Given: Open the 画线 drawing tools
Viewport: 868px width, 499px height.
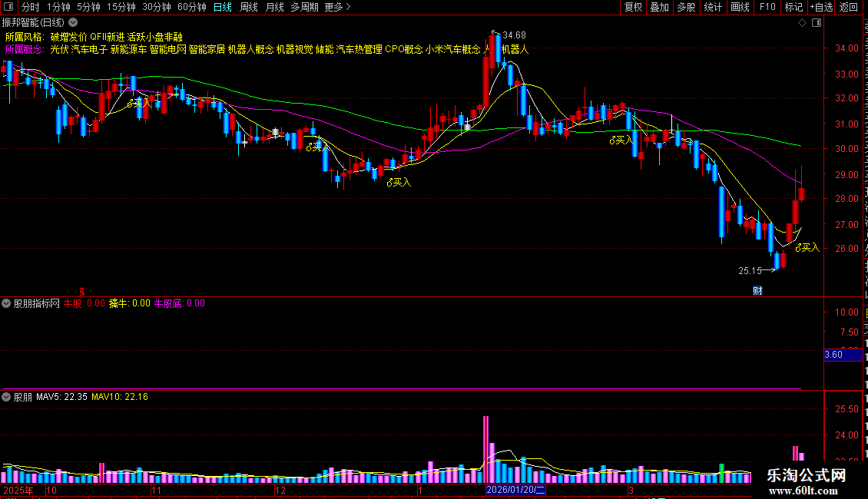Looking at the screenshot, I should pos(740,7).
